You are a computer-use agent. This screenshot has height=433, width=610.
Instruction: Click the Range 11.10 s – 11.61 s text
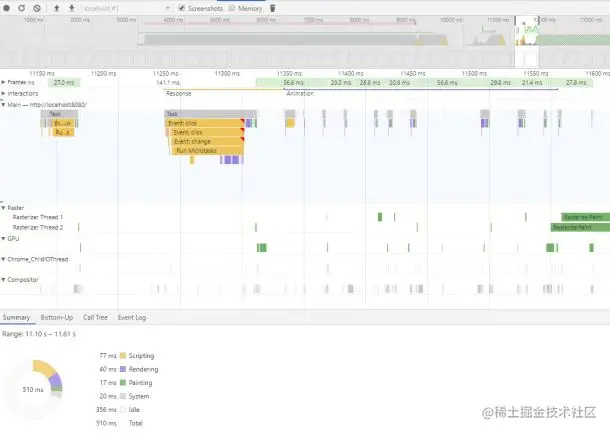[39, 334]
